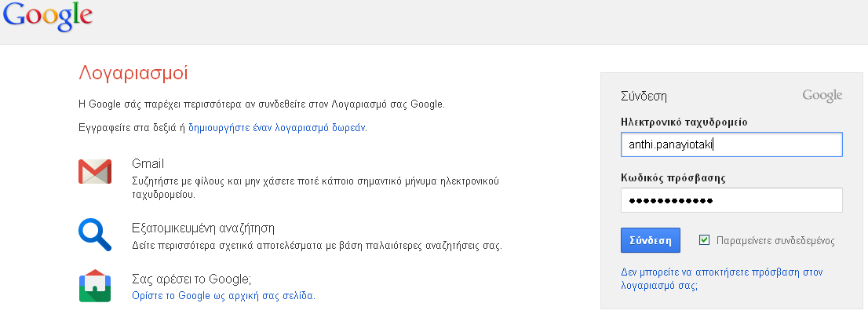868x314 pixels.
Task: Click the red Gmail envelope icon
Action: click(x=94, y=171)
